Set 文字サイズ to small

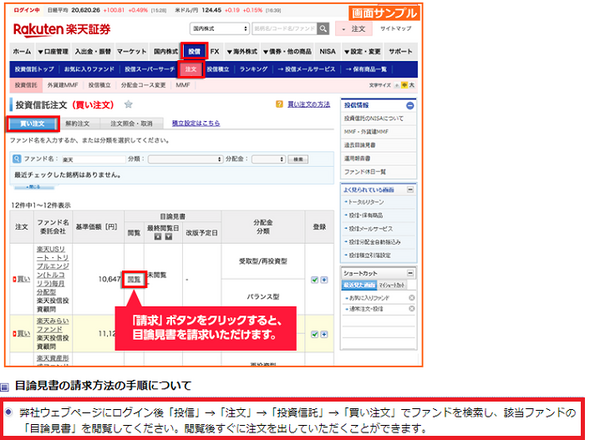pos(397,85)
